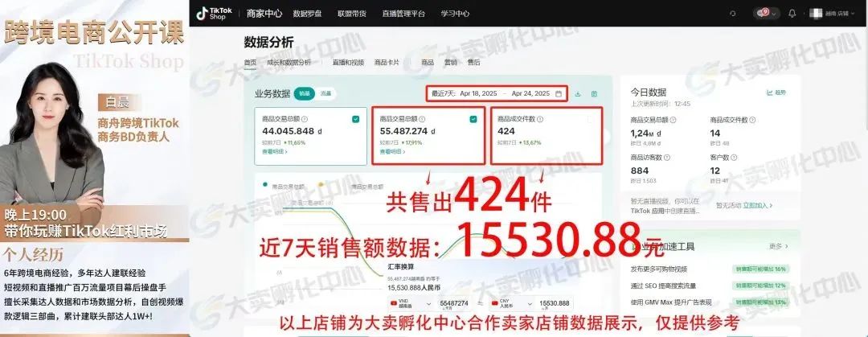868x337 pixels.
Task: Click the Apr 24, 2025 end date
Action: (x=531, y=93)
